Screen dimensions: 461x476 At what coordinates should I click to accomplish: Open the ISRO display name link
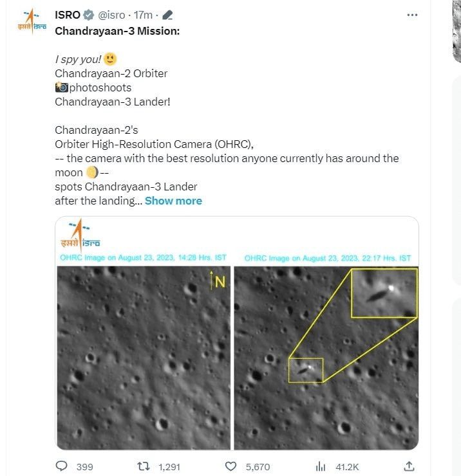tap(68, 15)
